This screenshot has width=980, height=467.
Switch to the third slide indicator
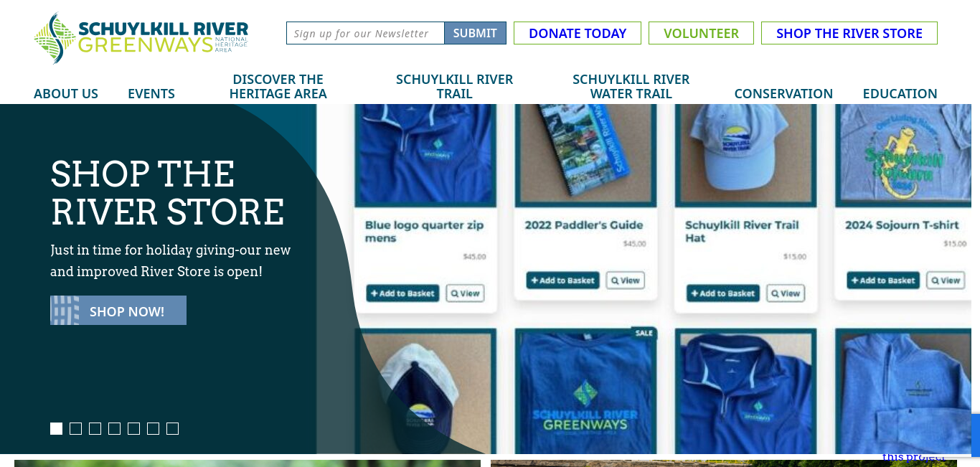95,428
